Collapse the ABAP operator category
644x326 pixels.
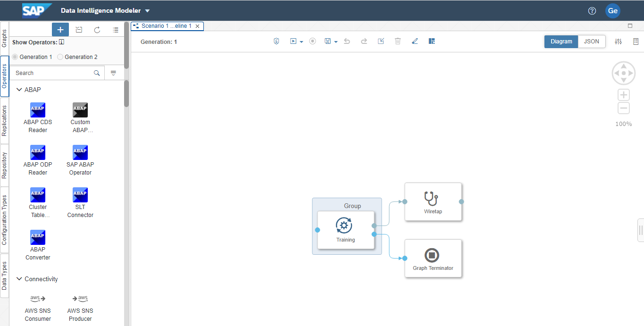19,90
